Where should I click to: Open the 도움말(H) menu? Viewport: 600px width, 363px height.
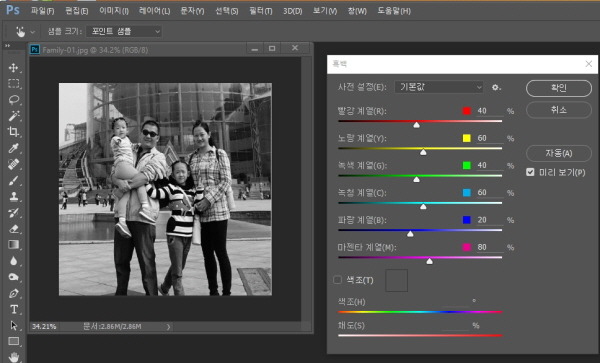click(x=394, y=11)
